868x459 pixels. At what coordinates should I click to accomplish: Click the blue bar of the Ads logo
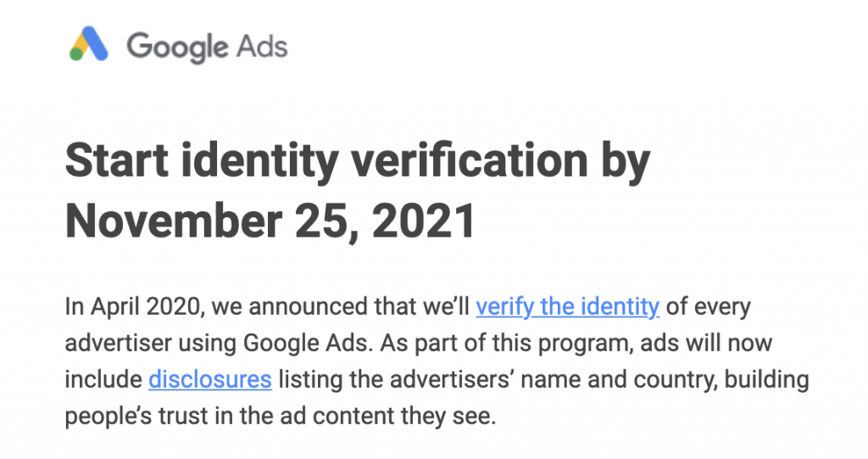point(96,43)
